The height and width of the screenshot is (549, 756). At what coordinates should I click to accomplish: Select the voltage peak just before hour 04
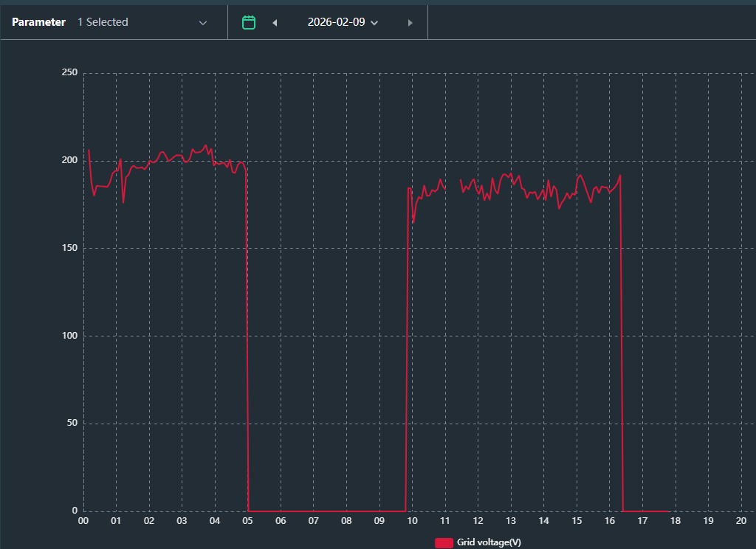click(x=206, y=145)
